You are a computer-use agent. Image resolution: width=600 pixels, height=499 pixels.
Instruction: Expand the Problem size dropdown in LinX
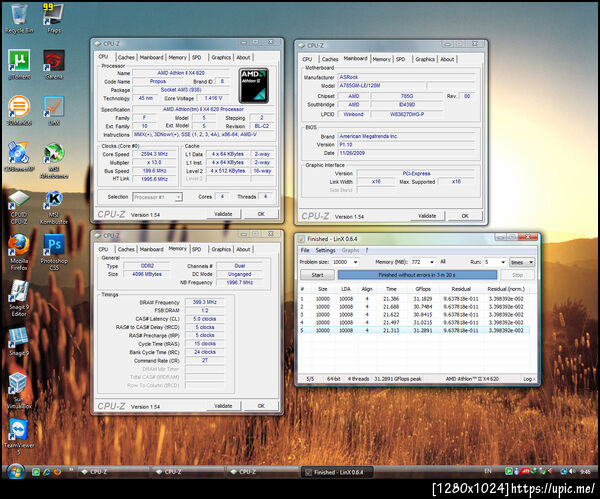click(x=355, y=262)
